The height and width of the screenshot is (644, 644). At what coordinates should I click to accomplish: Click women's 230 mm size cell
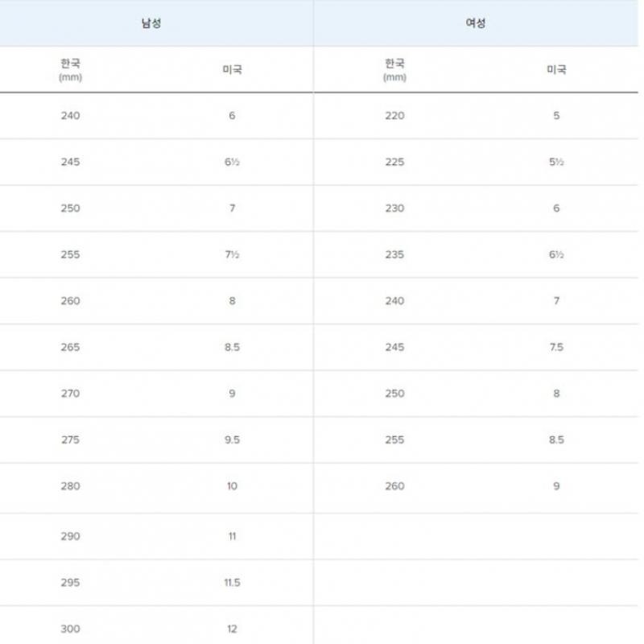pos(395,208)
